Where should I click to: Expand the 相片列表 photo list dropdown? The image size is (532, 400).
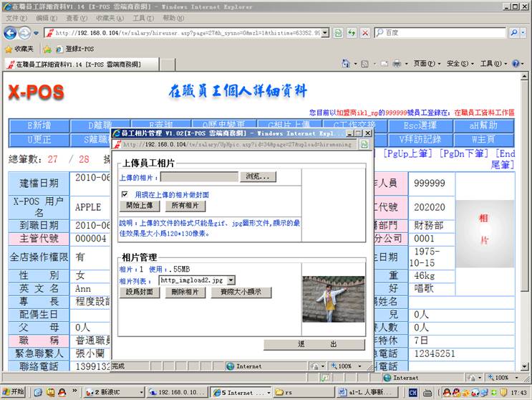(231, 280)
